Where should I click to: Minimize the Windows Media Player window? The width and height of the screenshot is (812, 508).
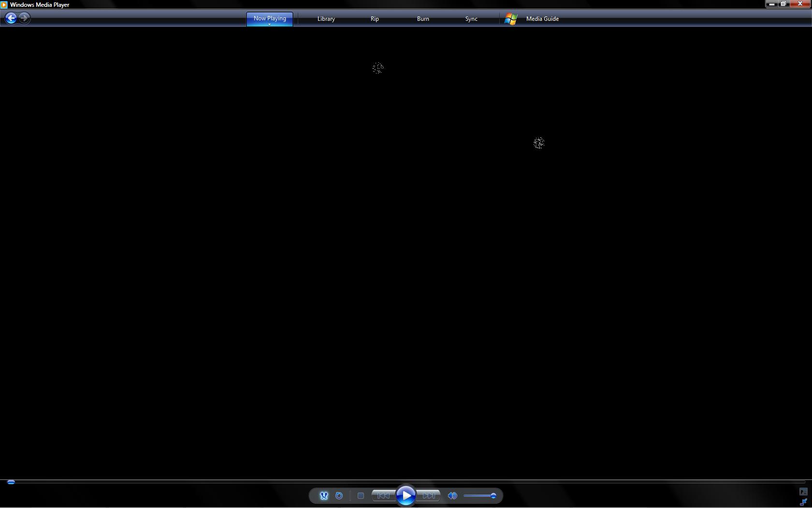coord(771,4)
